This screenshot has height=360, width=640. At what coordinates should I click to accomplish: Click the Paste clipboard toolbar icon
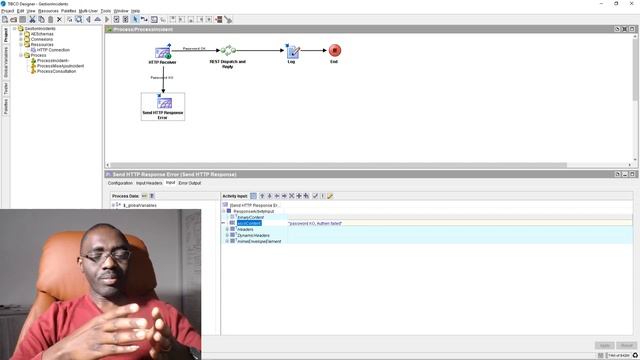(50, 19)
